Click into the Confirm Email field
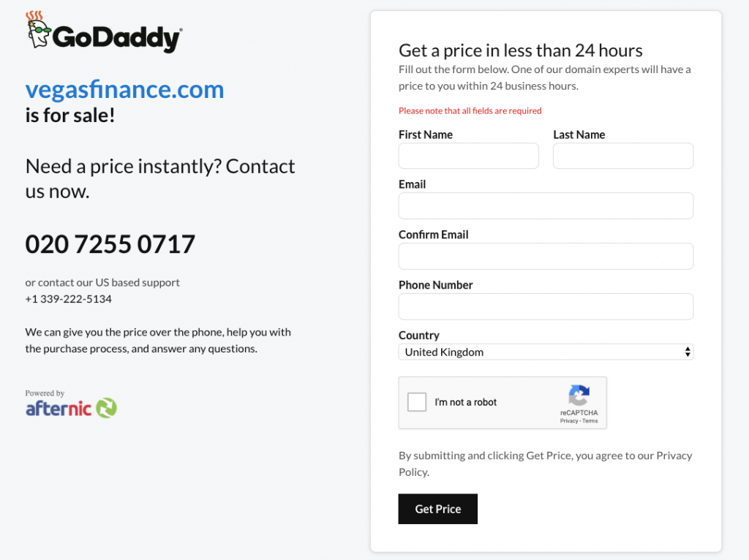The width and height of the screenshot is (749, 560). tap(545, 257)
